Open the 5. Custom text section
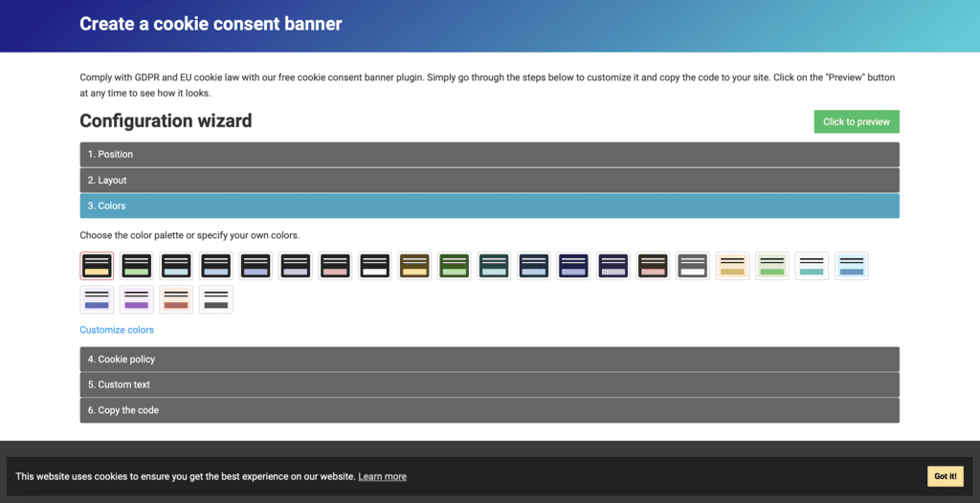This screenshot has height=503, width=980. [489, 384]
